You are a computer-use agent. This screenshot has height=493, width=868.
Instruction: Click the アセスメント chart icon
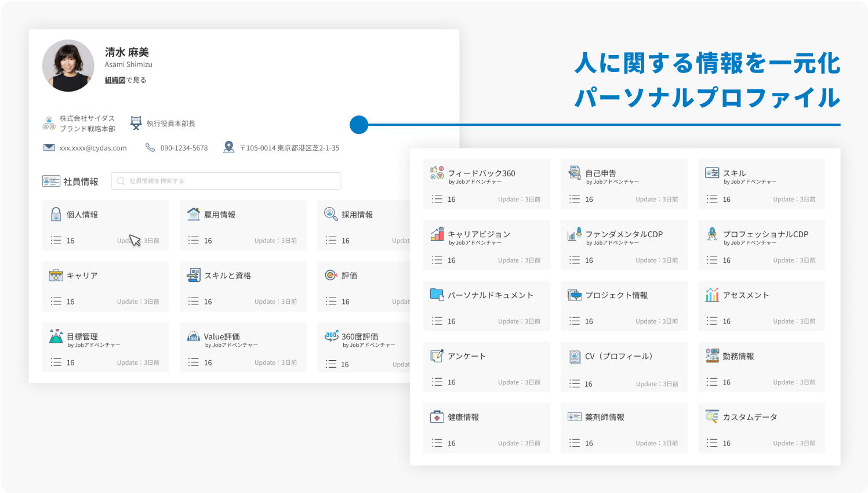(712, 295)
